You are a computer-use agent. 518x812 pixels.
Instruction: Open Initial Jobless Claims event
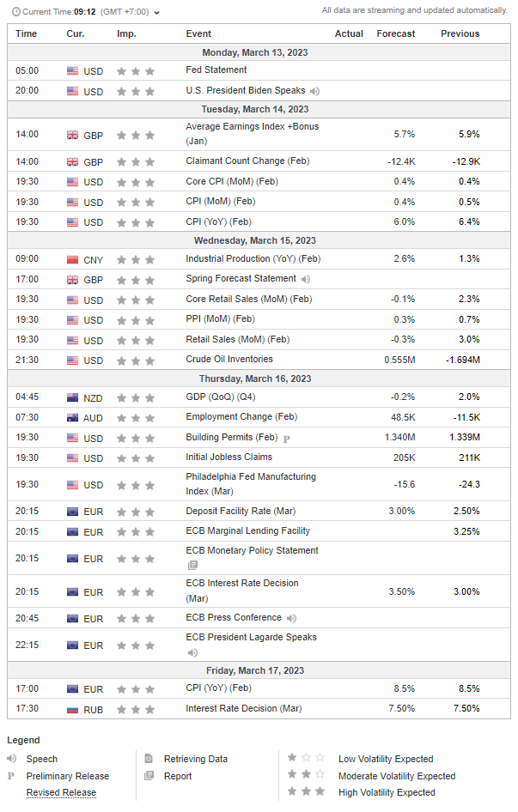pos(229,458)
